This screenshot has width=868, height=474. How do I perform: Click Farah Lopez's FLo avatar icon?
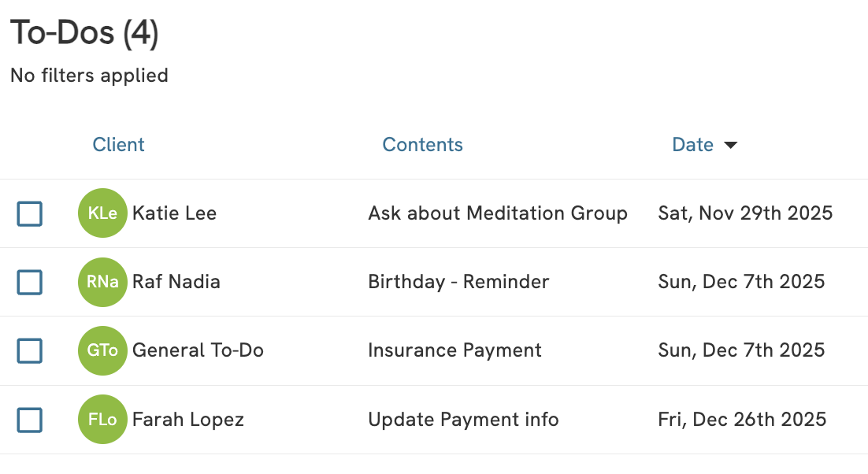point(102,420)
